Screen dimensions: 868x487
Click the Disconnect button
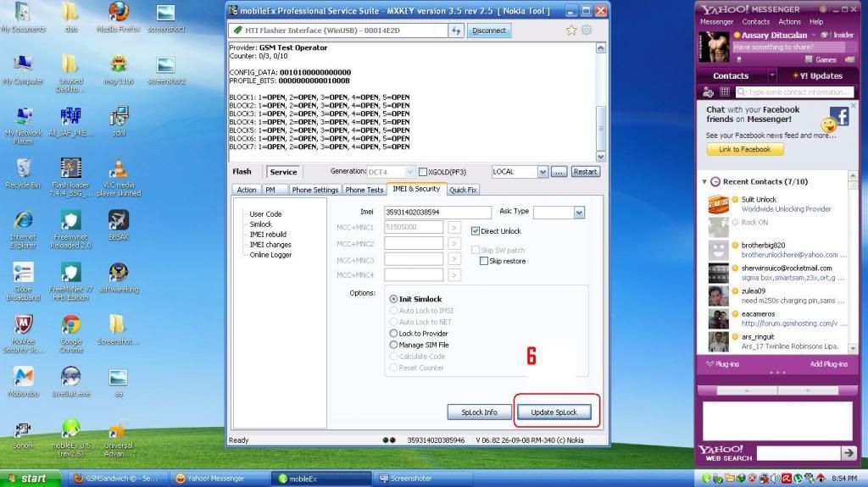click(x=489, y=30)
